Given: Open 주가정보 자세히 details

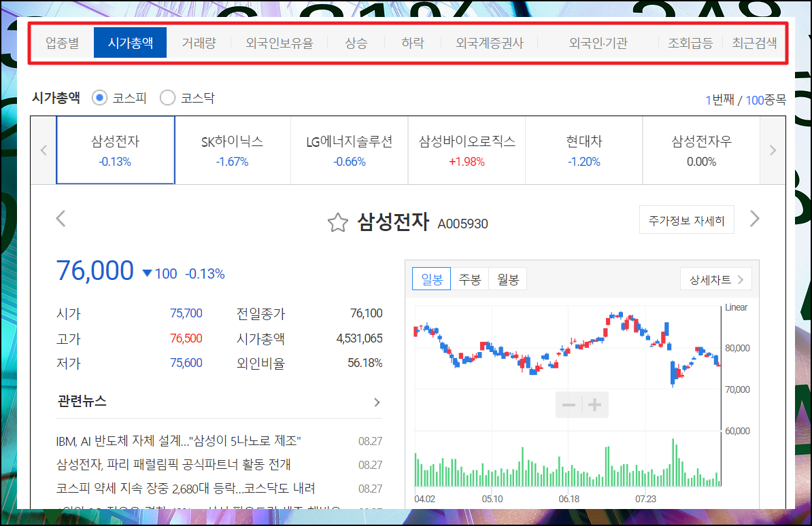Looking at the screenshot, I should pyautogui.click(x=687, y=220).
